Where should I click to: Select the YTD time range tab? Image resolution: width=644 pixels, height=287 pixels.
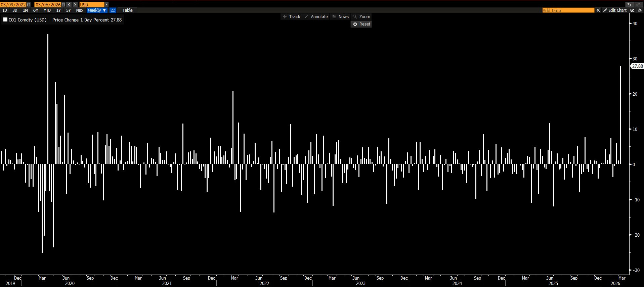[47, 10]
